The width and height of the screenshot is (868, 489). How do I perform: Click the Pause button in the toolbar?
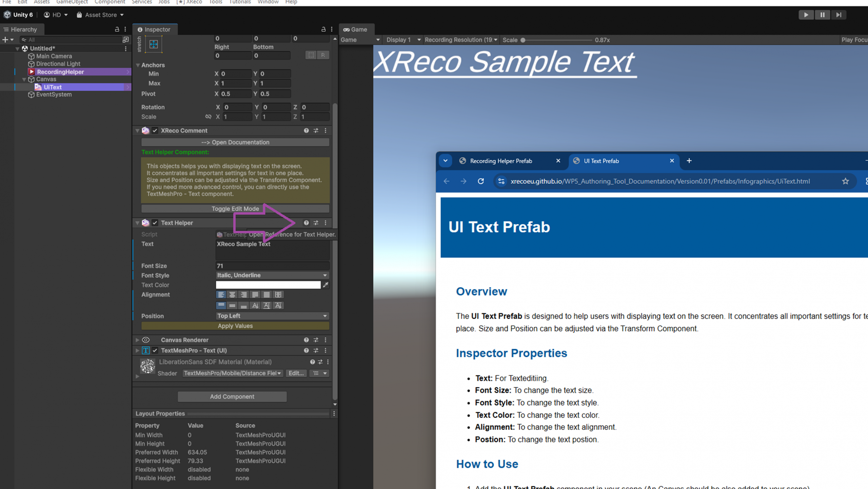822,15
